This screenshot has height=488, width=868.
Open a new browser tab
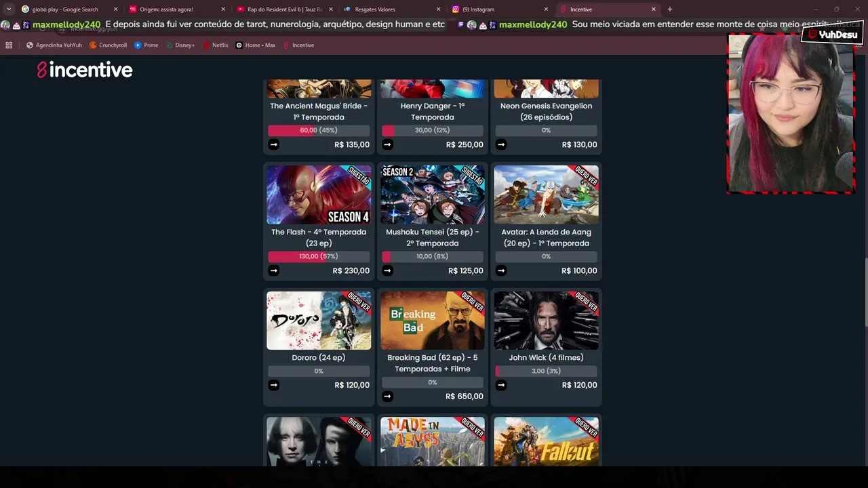(669, 9)
